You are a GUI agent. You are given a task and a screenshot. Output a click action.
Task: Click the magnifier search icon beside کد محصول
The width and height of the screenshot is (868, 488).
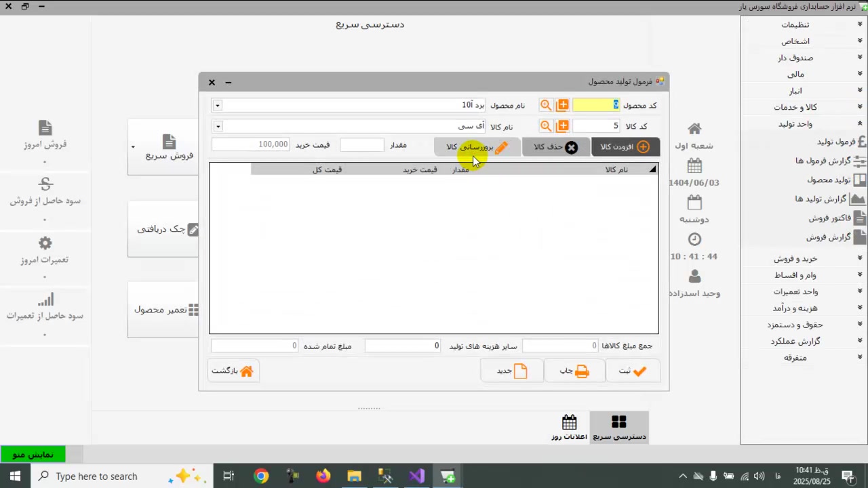click(546, 105)
